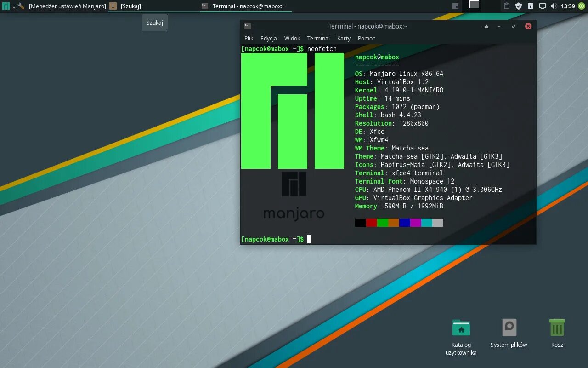Click the shield security icon in the tray
Image resolution: width=588 pixels, height=368 pixels.
519,6
